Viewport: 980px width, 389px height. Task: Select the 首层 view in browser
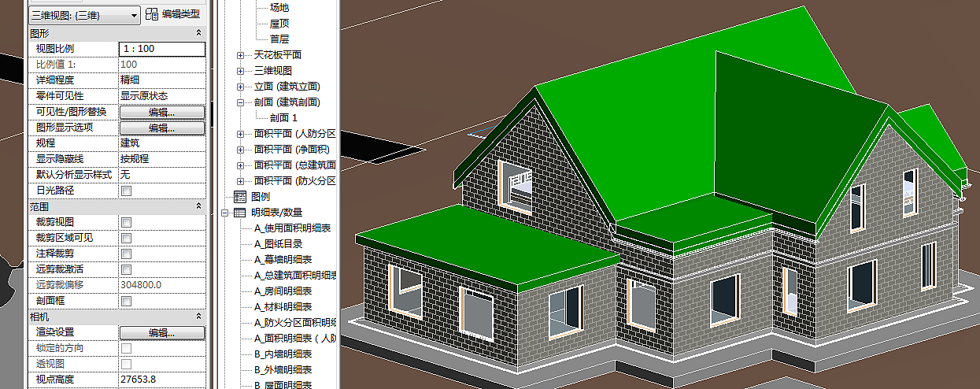click(279, 39)
